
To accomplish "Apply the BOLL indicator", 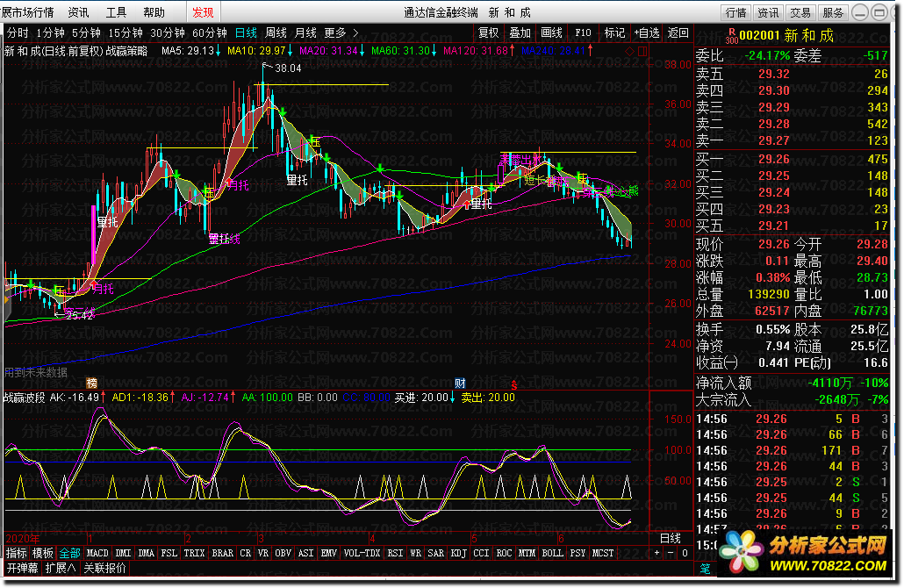I will click(552, 553).
